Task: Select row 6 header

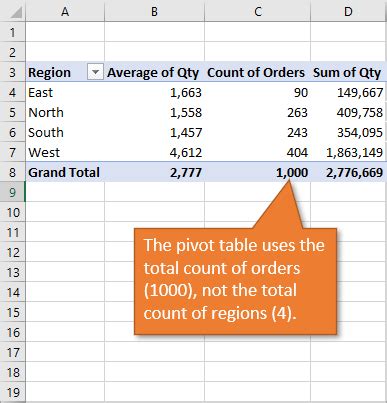Action: [13, 132]
